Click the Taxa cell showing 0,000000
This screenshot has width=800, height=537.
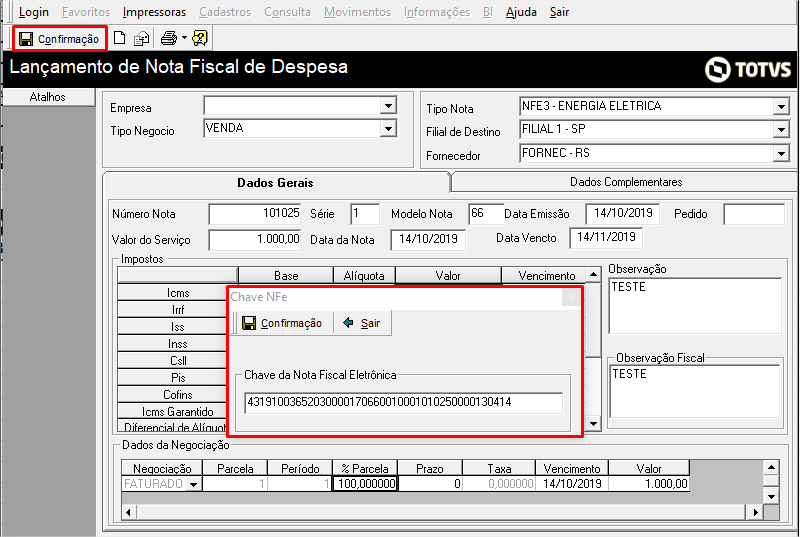pyautogui.click(x=499, y=483)
